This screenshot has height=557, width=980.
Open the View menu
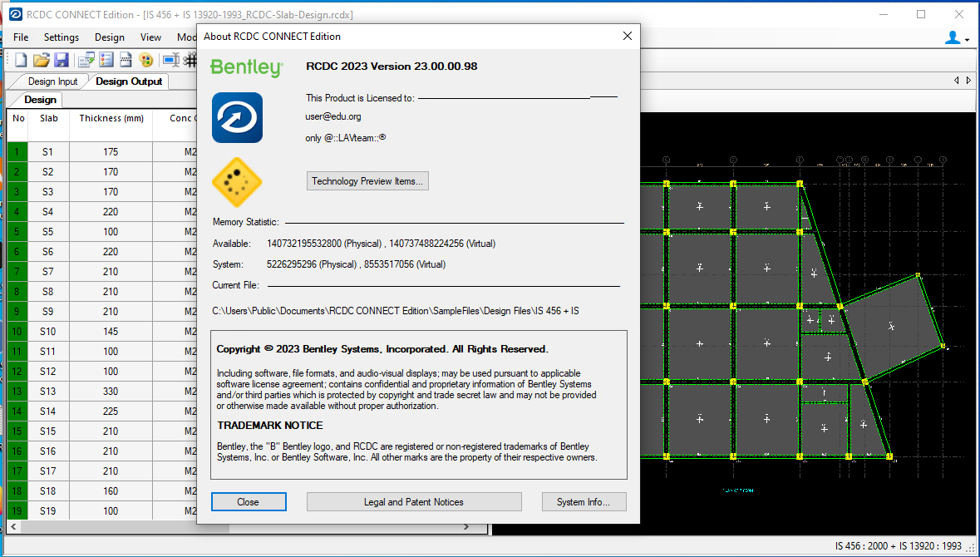click(150, 37)
